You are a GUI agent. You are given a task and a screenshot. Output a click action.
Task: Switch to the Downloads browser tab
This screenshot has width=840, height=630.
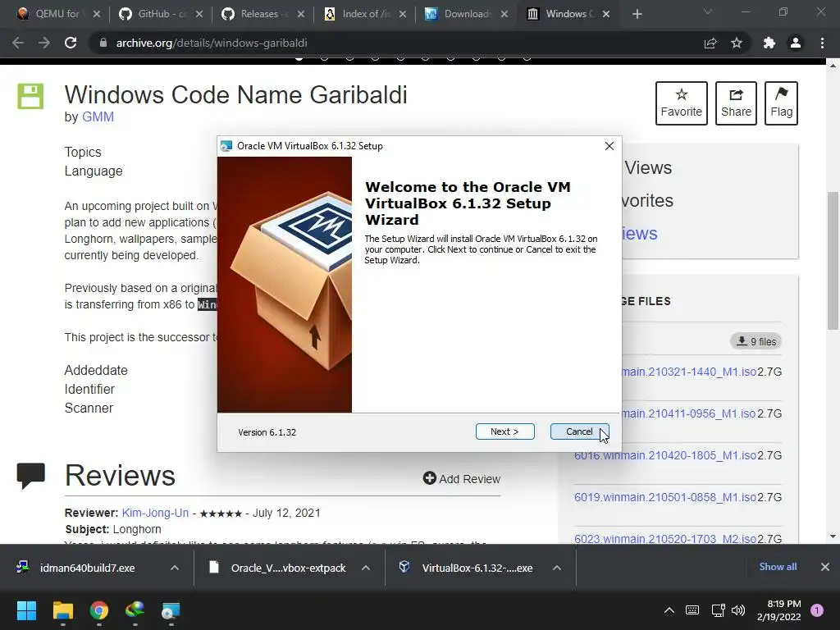(x=464, y=14)
